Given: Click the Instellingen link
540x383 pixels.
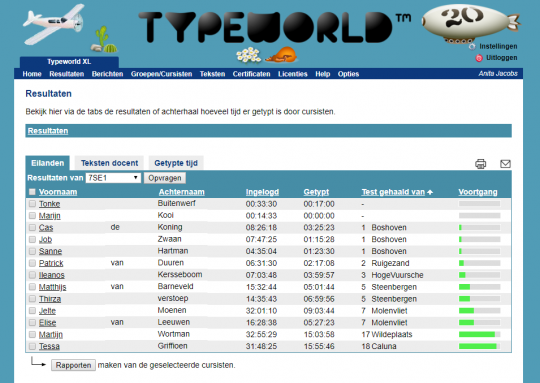Looking at the screenshot, I should tap(498, 46).
